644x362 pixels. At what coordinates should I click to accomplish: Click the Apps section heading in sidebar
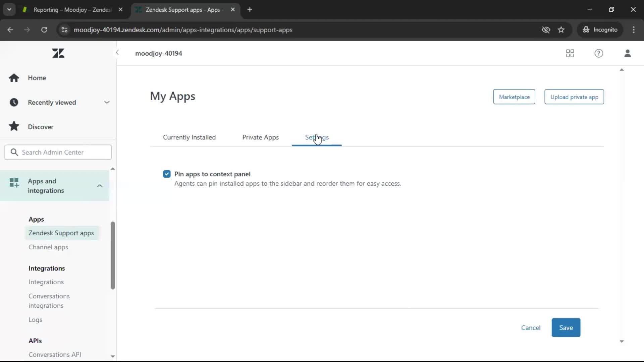pyautogui.click(x=36, y=219)
